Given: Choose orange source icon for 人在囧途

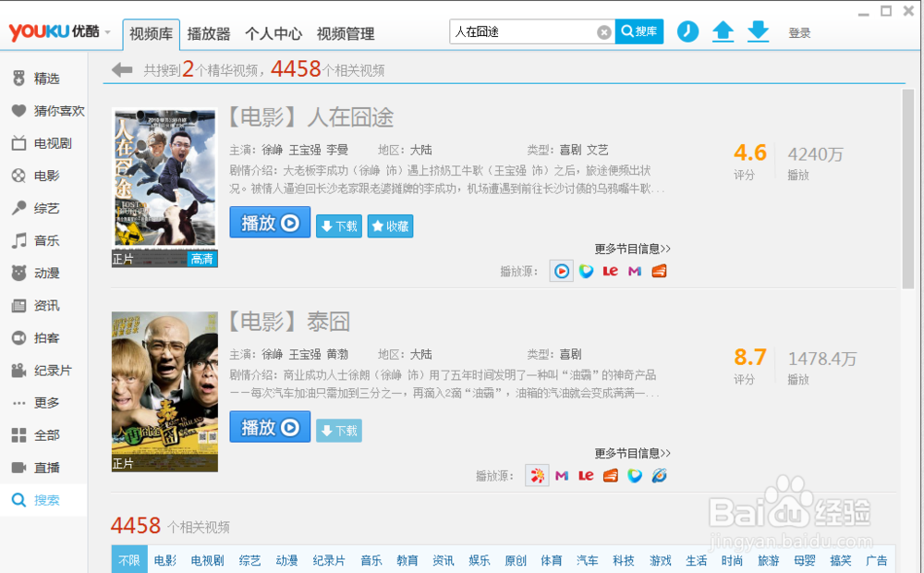Looking at the screenshot, I should pos(660,271).
